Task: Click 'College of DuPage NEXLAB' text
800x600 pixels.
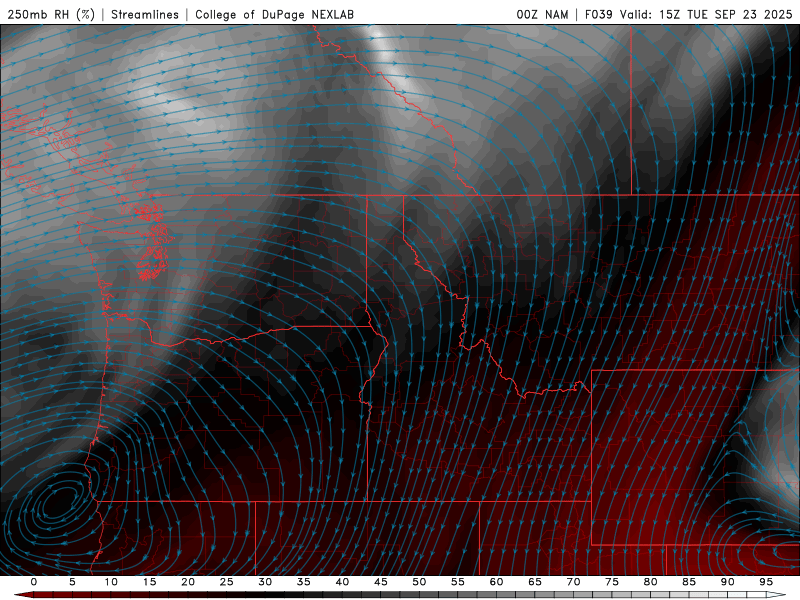Action: click(x=274, y=14)
